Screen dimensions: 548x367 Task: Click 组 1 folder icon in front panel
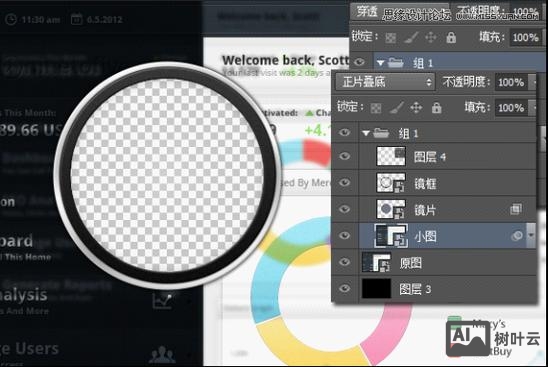(381, 133)
